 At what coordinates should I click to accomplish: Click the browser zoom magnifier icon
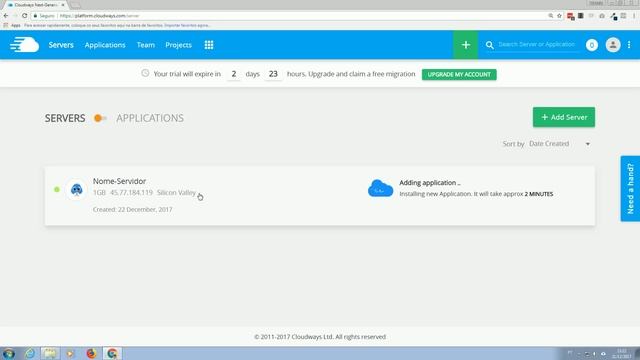click(x=551, y=16)
